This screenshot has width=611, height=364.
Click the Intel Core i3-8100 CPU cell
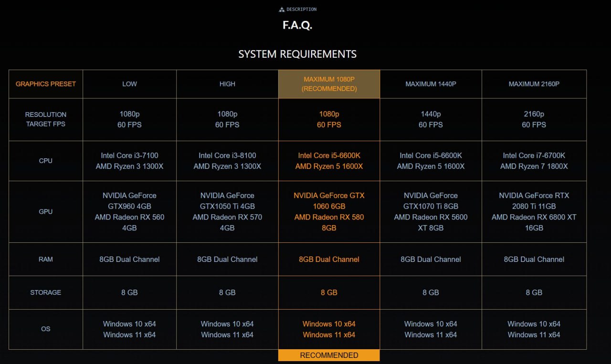[x=227, y=161]
